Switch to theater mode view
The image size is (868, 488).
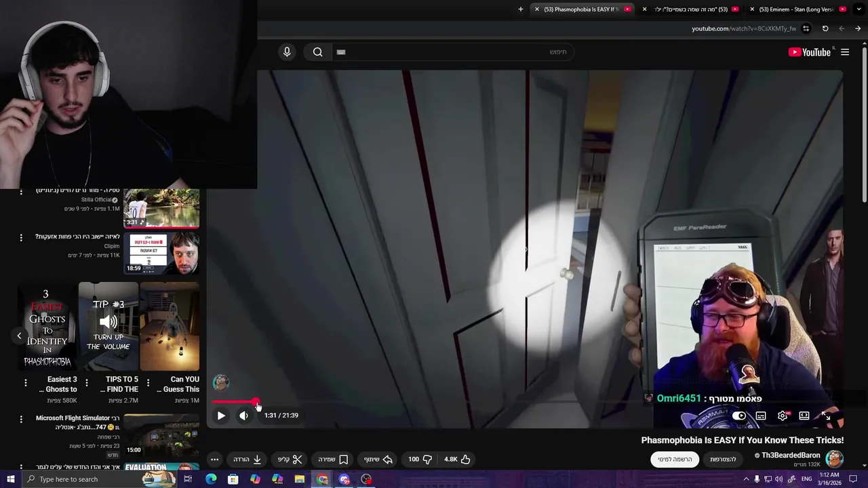[804, 415]
